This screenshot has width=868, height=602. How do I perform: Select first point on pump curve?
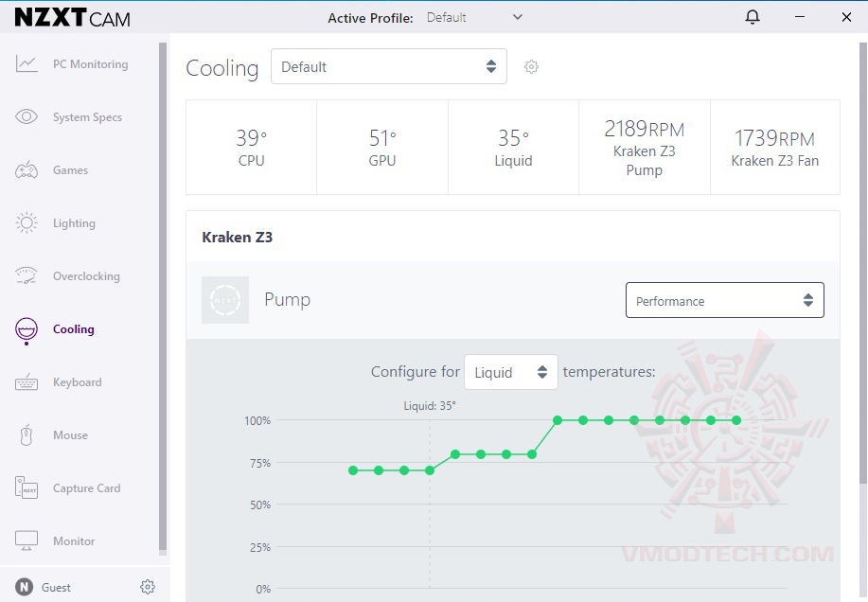pyautogui.click(x=353, y=470)
